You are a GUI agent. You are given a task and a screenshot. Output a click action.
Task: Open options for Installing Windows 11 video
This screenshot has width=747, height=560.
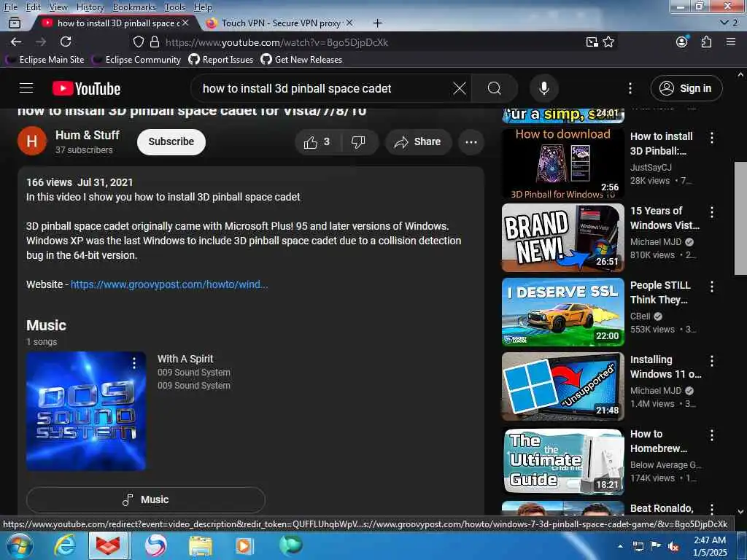pyautogui.click(x=712, y=360)
